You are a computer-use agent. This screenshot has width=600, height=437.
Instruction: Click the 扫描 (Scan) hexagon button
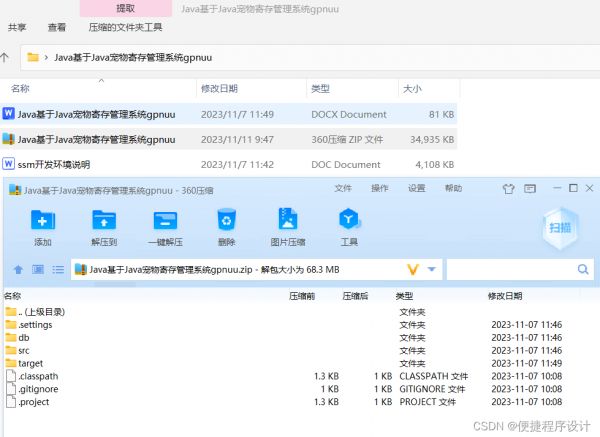[x=560, y=228]
